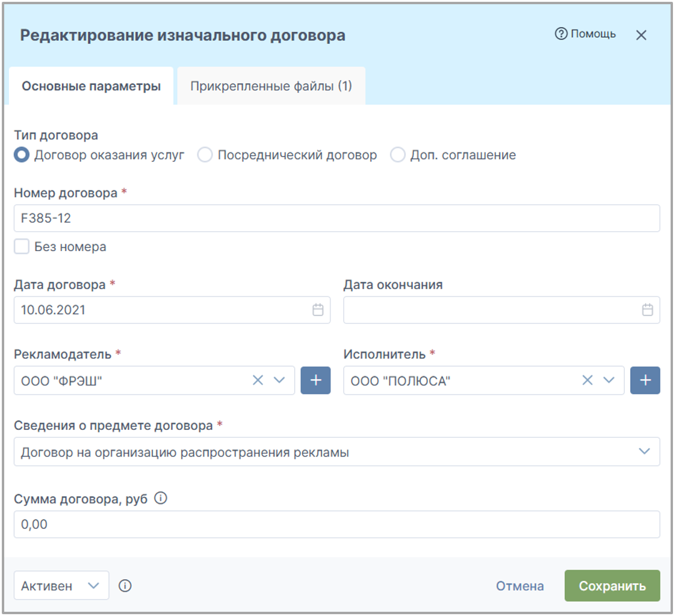Click the Отмена link
Screen dimensions: 676x616
tap(519, 586)
